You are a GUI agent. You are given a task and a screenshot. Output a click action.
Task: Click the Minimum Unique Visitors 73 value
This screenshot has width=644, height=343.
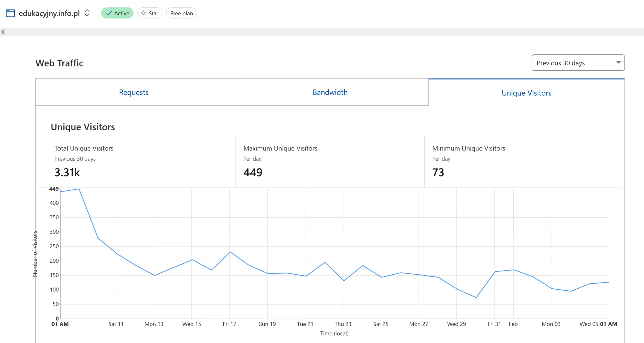(x=438, y=173)
